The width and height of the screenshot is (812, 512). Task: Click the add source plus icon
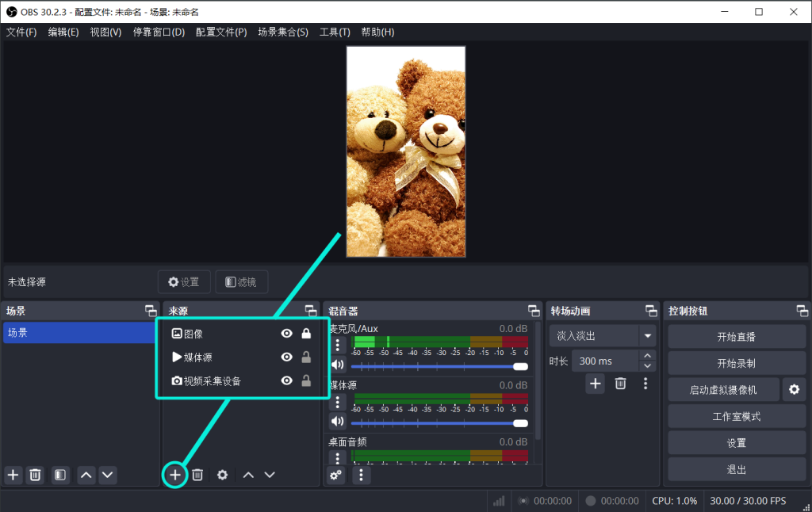pyautogui.click(x=174, y=475)
